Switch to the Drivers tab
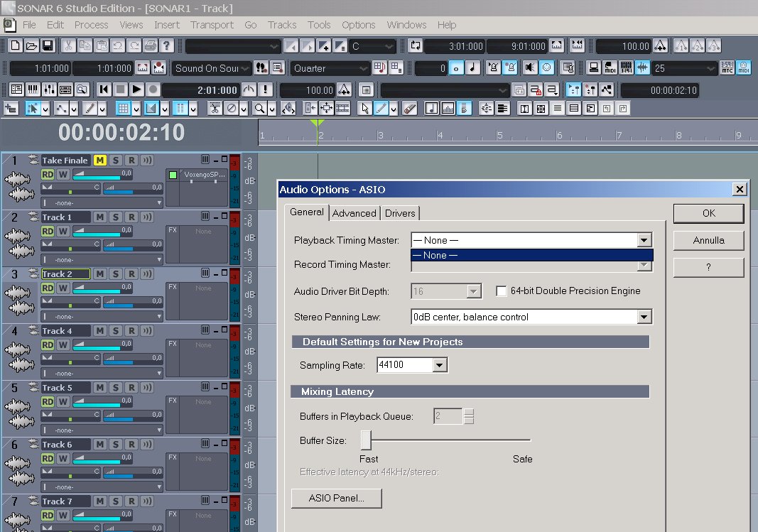This screenshot has width=758, height=532. tap(400, 213)
